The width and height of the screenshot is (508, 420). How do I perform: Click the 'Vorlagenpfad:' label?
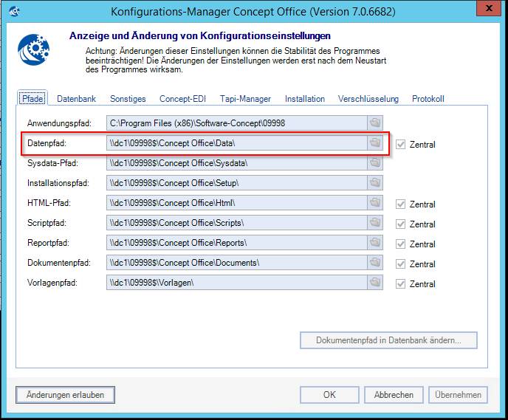pyautogui.click(x=52, y=283)
